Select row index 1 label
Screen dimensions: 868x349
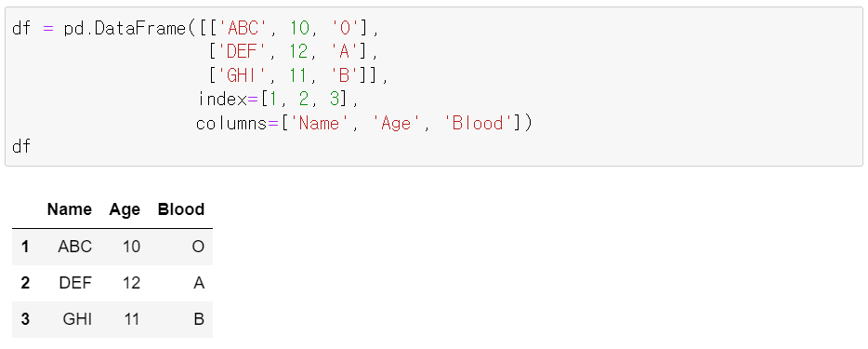(25, 247)
